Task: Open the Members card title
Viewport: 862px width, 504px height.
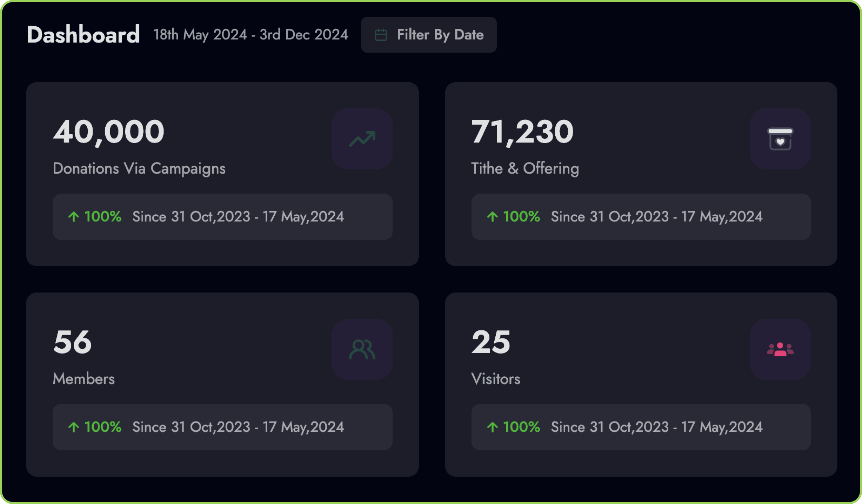Action: tap(83, 379)
